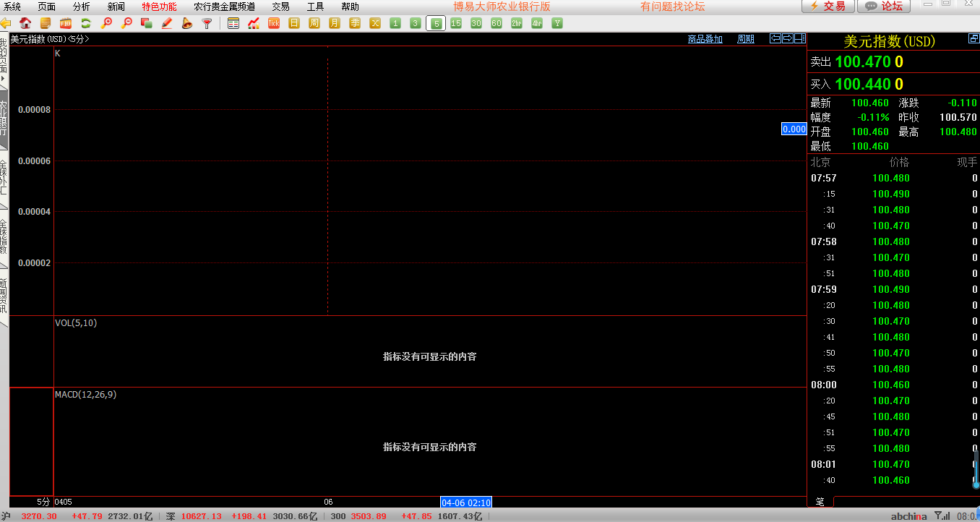Image resolution: width=980 pixels, height=522 pixels.
Task: Zoom out with the minus magnifier icon
Action: (126, 23)
